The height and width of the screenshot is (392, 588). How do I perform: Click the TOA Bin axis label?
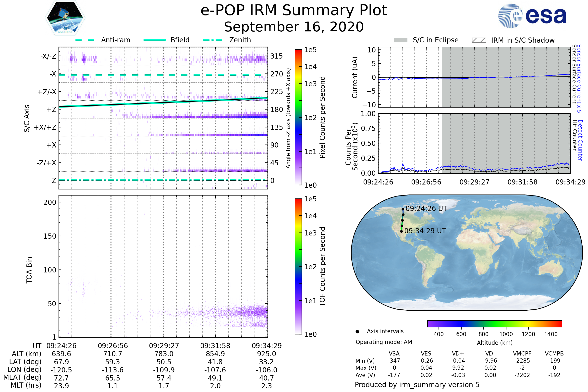pyautogui.click(x=29, y=270)
